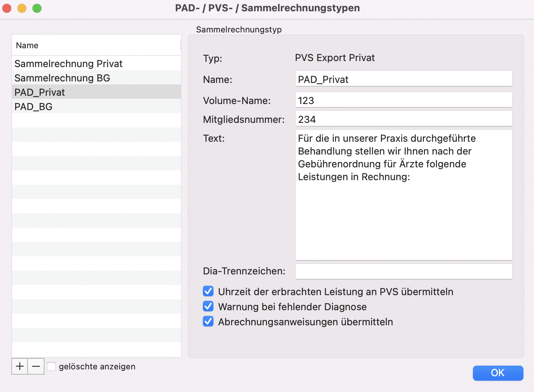534x392 pixels.
Task: Close the window with red button
Action: (x=7, y=8)
